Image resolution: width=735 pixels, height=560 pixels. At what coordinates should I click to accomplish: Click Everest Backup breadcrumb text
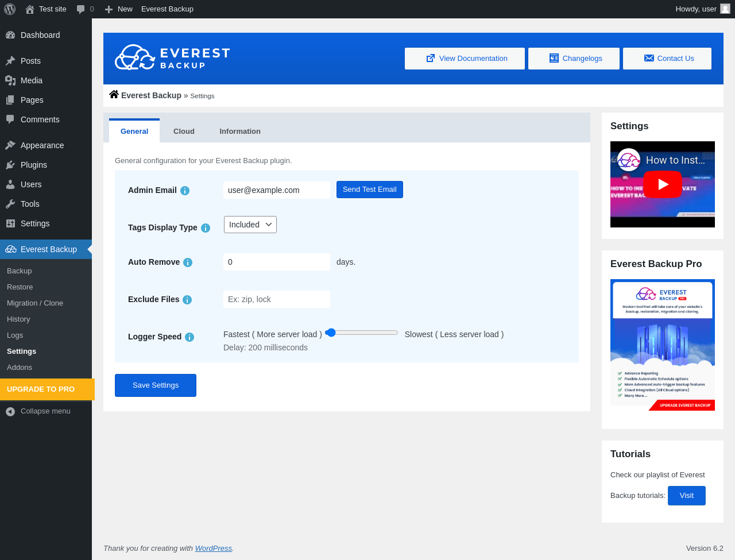click(151, 95)
